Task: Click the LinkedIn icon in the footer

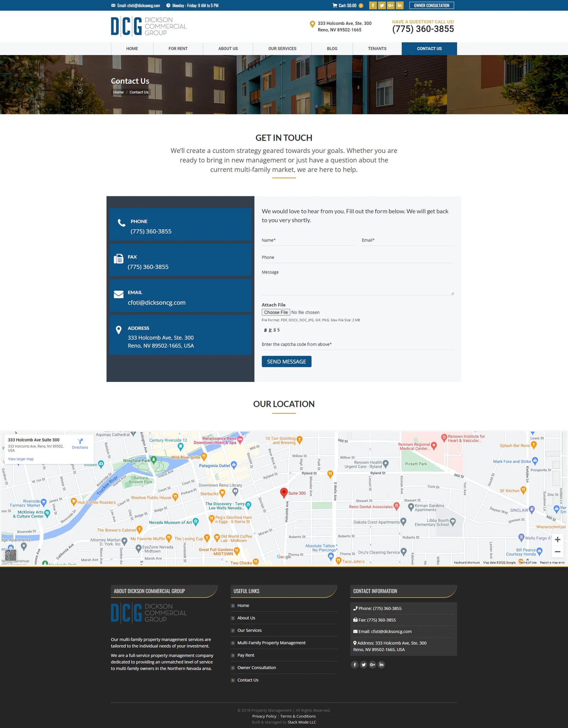Action: click(381, 664)
